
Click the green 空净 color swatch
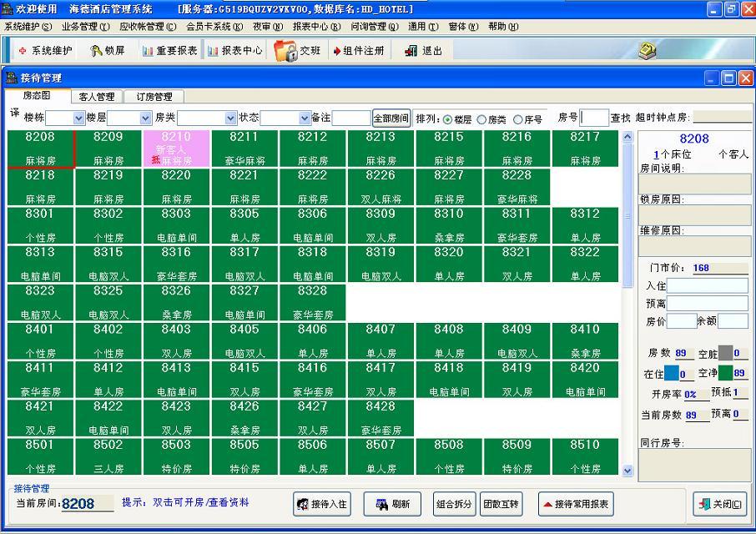point(725,374)
